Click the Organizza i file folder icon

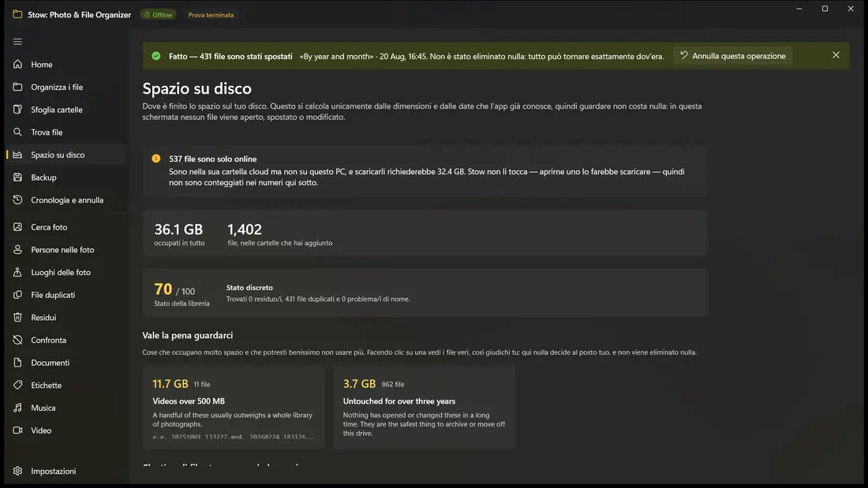click(x=17, y=87)
